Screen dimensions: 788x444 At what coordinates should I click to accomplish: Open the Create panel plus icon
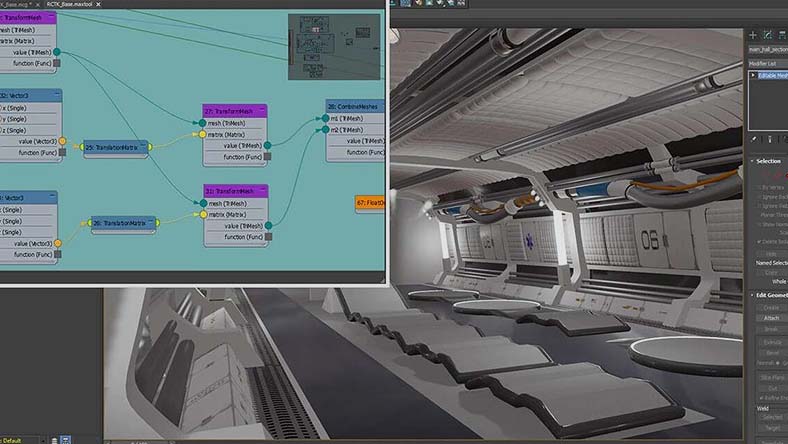click(753, 35)
